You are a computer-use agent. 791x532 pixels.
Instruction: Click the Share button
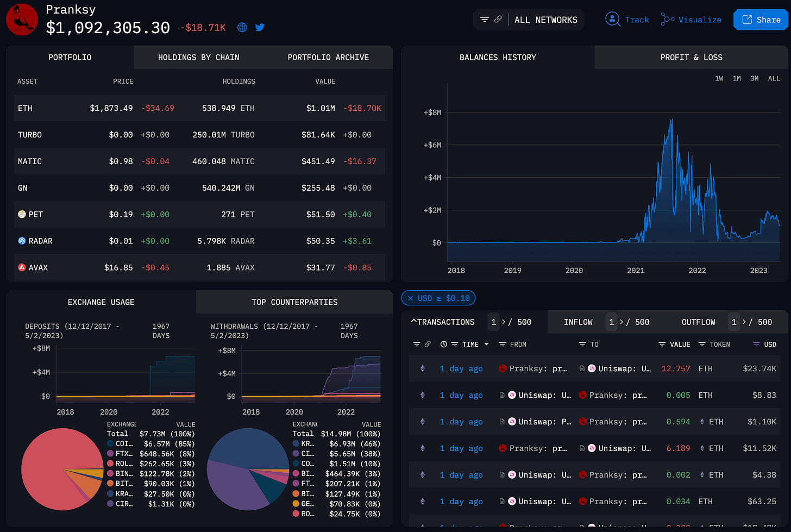coord(761,20)
